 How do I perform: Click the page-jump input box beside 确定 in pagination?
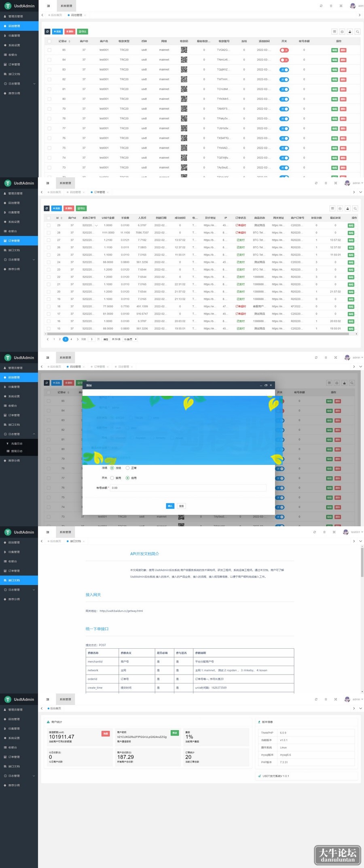[x=92, y=339]
